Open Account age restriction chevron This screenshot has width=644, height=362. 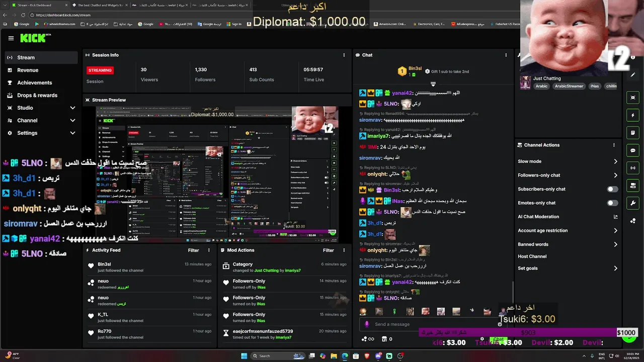click(615, 230)
